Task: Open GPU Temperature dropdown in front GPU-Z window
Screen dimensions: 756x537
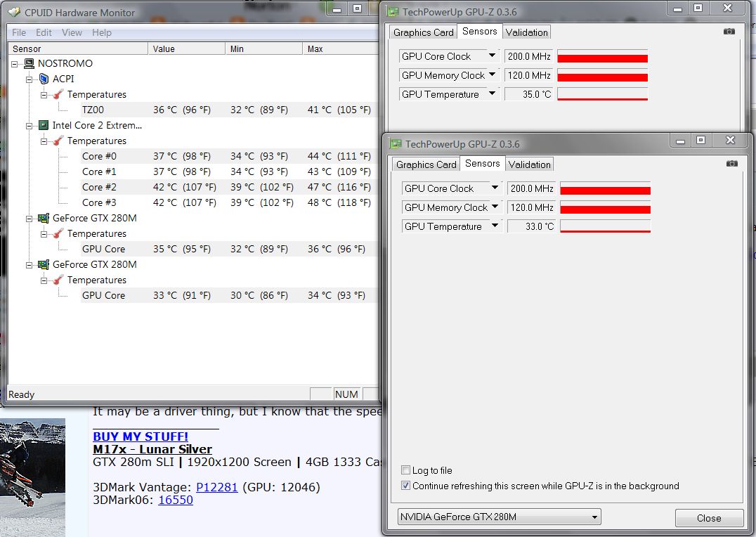Action: [495, 226]
